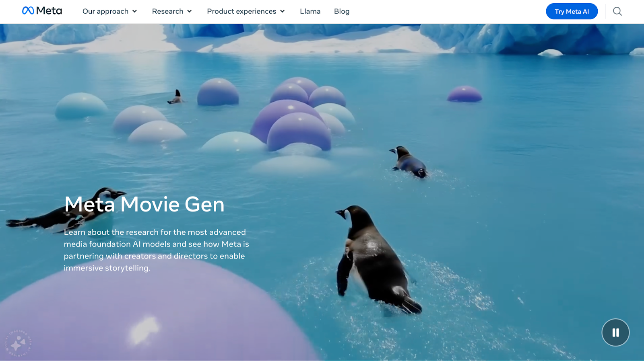
Task: Click the Movie Gen description paragraph
Action: [156, 250]
